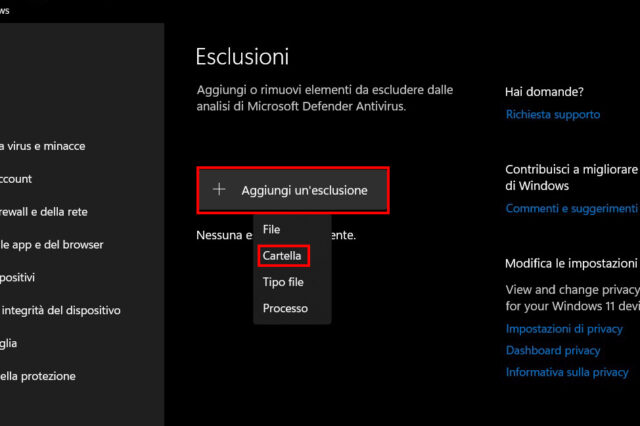Click the Esclusioni page heading

[242, 57]
